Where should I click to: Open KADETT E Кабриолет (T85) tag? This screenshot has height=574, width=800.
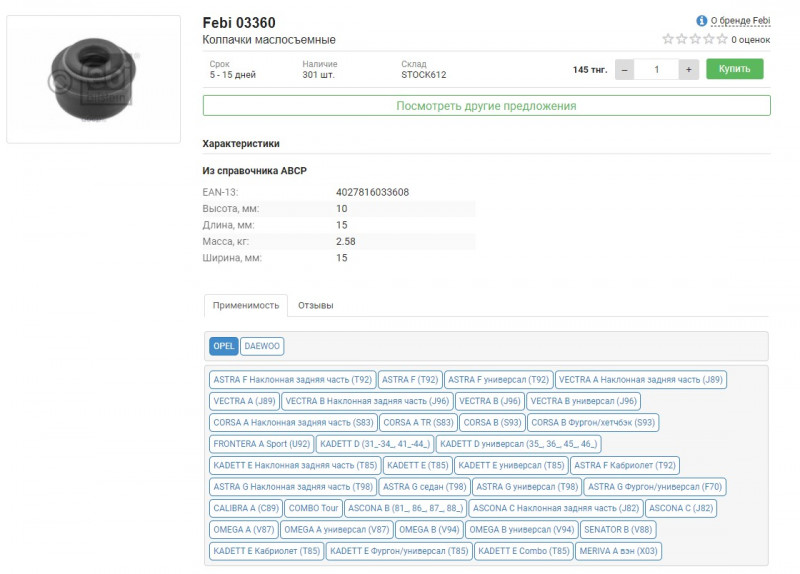(x=266, y=551)
